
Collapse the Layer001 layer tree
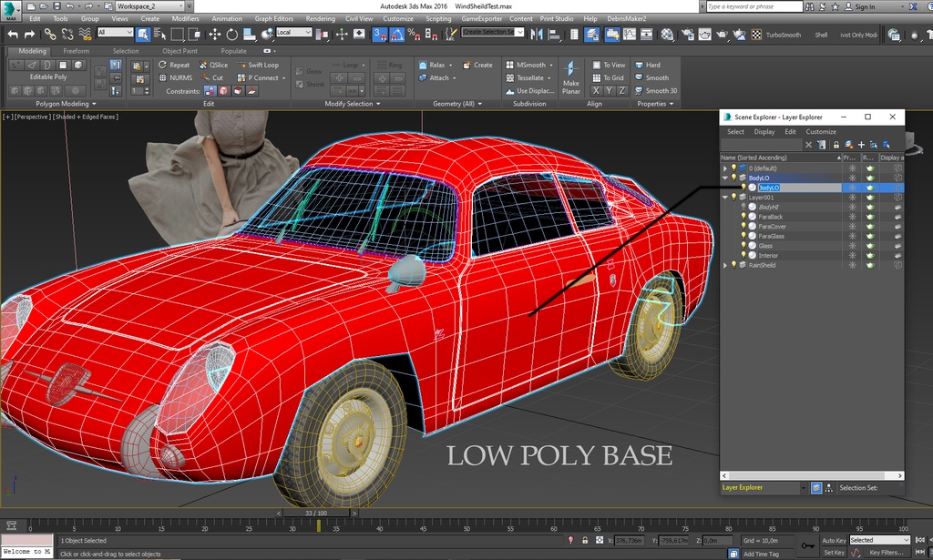[x=725, y=198]
